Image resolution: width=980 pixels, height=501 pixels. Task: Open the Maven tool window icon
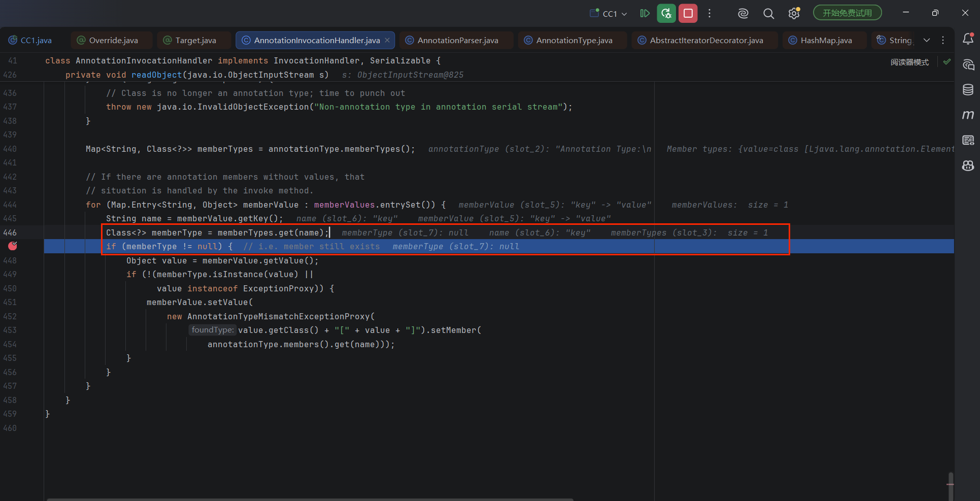coord(968,115)
